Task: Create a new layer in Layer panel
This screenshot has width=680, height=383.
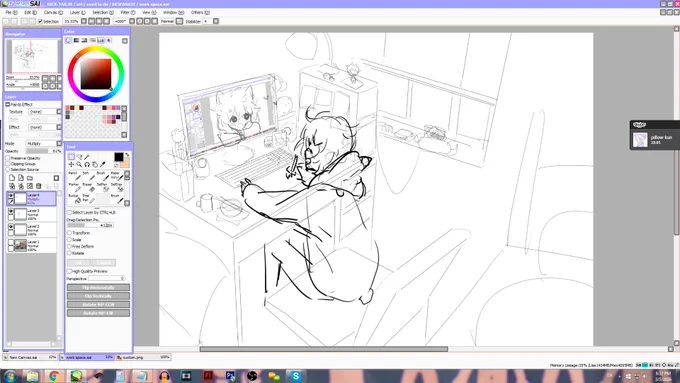Action: point(12,178)
